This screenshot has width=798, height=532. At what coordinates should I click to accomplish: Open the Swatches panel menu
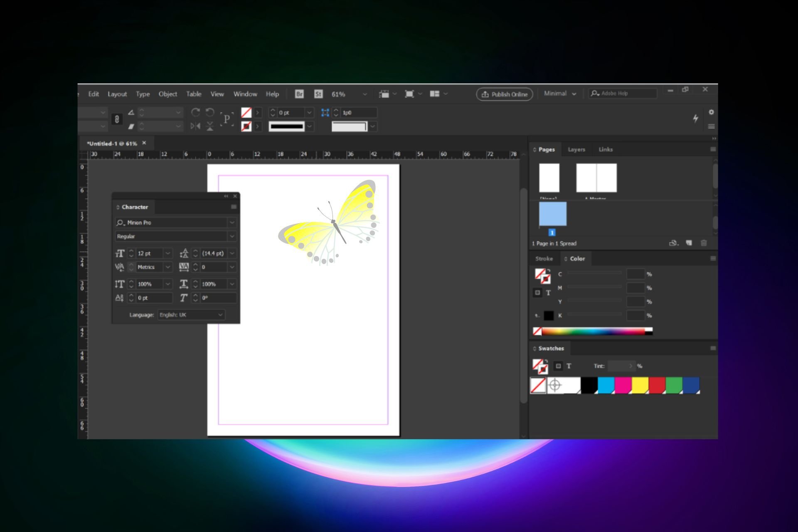pos(713,348)
